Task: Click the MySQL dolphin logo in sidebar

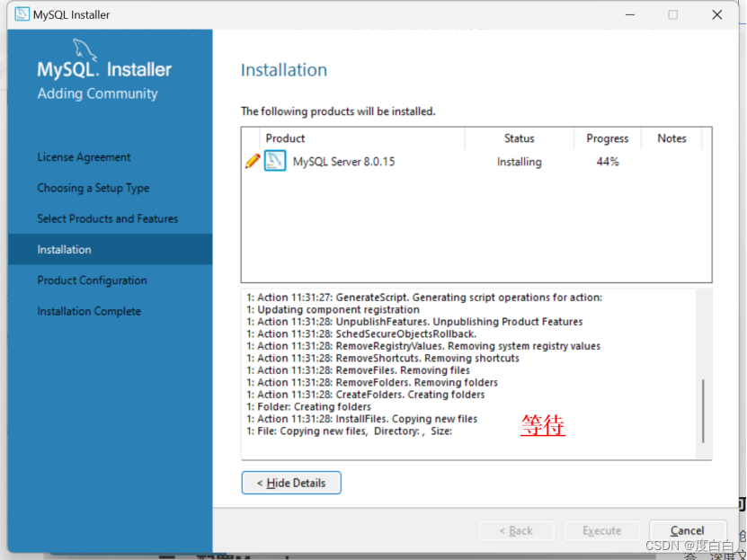Action: [85, 50]
